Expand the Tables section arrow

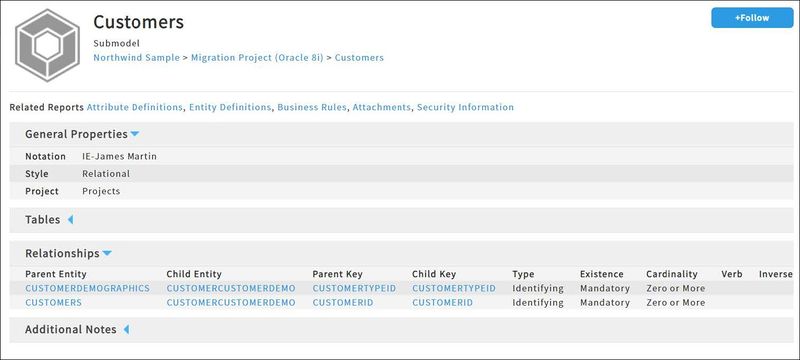(70, 220)
